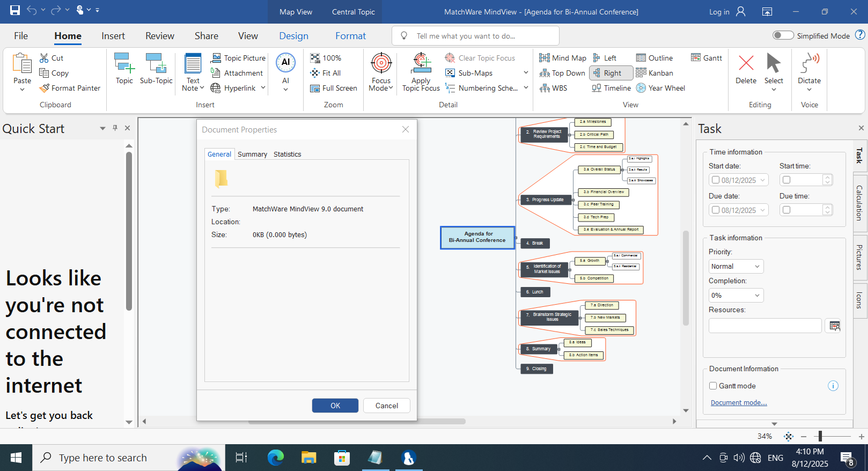Viewport: 868px width, 471px height.
Task: Open the resources picker icon
Action: point(834,326)
